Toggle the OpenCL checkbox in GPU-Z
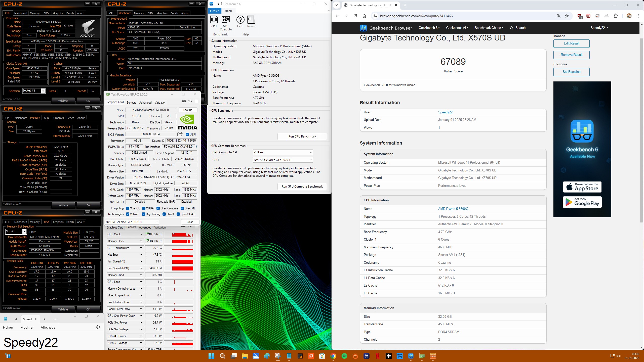The width and height of the screenshot is (644, 362). pyautogui.click(x=128, y=208)
